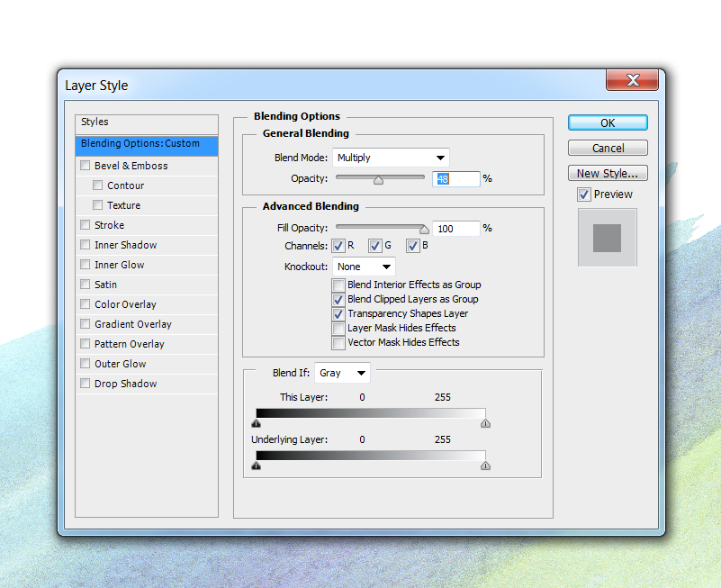Click the gray style preview thumbnail
The image size is (721, 588).
tap(607, 238)
